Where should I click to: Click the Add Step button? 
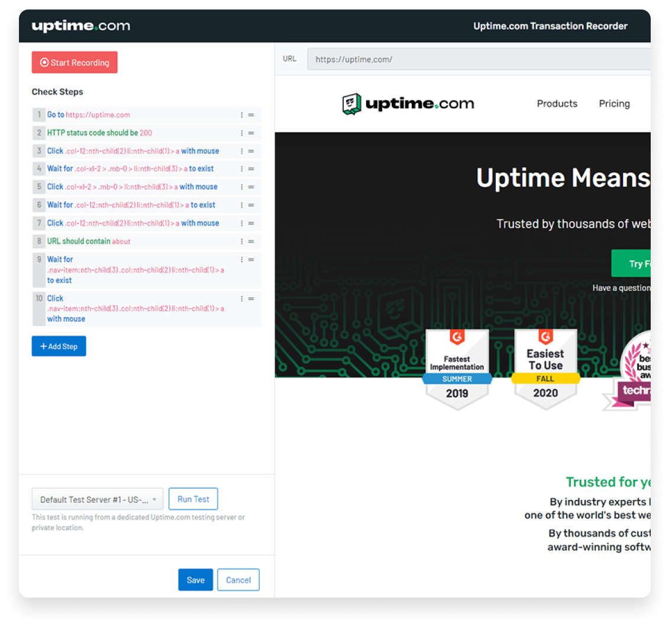59,346
